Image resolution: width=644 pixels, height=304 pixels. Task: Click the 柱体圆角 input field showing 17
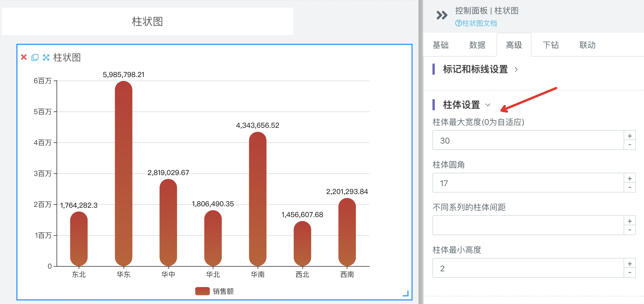(x=528, y=183)
